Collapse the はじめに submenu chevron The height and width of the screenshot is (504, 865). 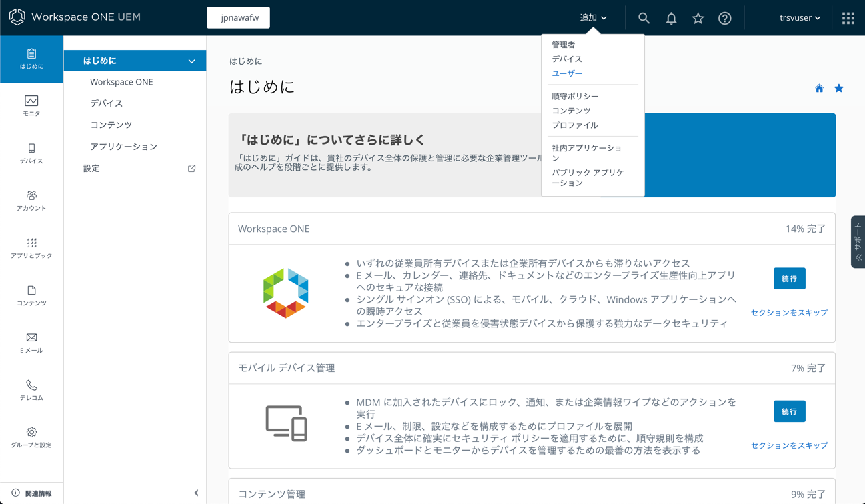[x=191, y=61]
